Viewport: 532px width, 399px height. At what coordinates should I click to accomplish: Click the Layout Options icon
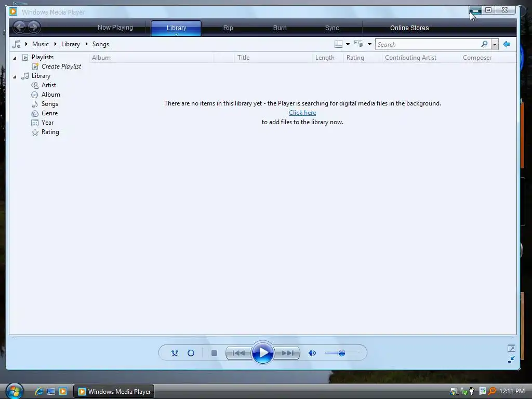tap(338, 44)
